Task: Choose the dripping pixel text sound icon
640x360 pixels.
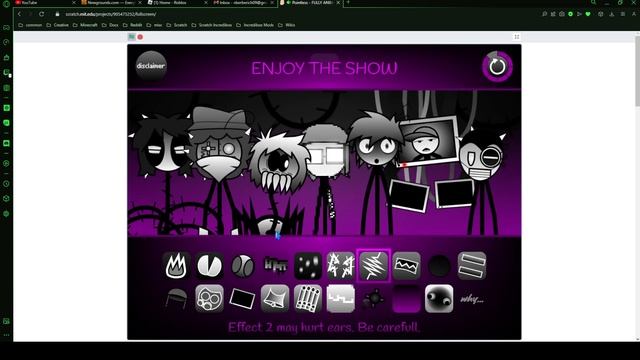Action: click(276, 266)
